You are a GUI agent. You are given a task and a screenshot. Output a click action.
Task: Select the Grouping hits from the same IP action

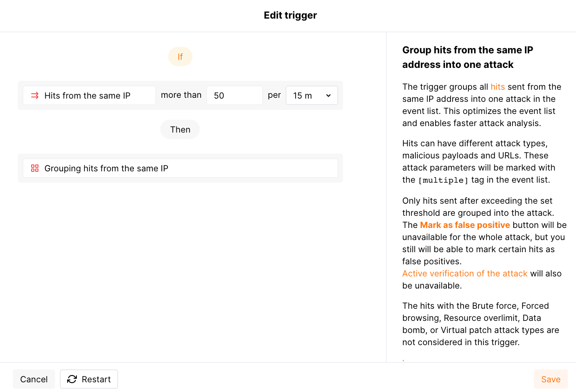point(180,168)
